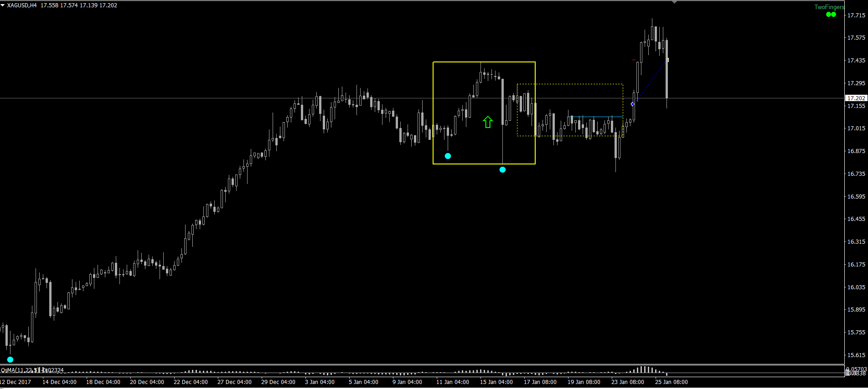This screenshot has width=868, height=389.
Task: Select the cyan dot below the 15 Jan wick
Action: pos(502,169)
